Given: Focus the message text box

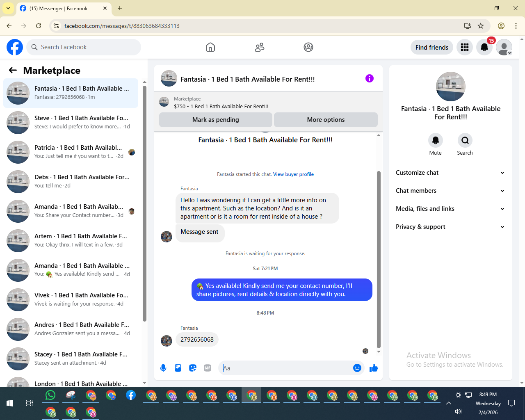Looking at the screenshot, I should [x=287, y=368].
